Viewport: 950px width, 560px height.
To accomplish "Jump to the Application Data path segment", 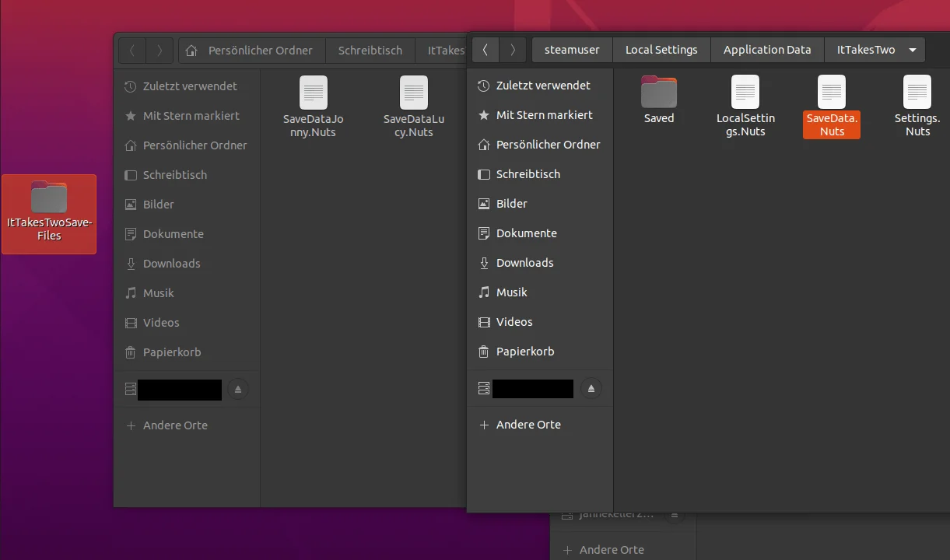I will point(767,50).
